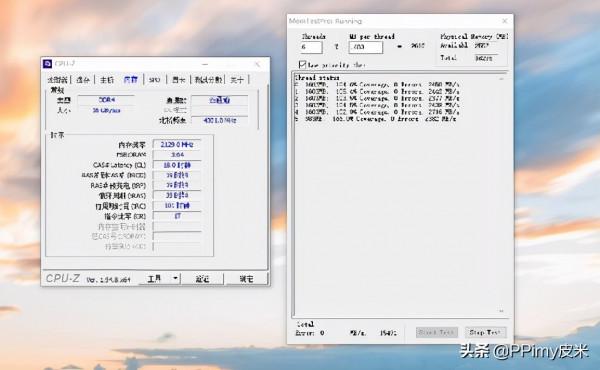Click the MB per thread input field
Screen dimensions: 600x370
point(365,47)
